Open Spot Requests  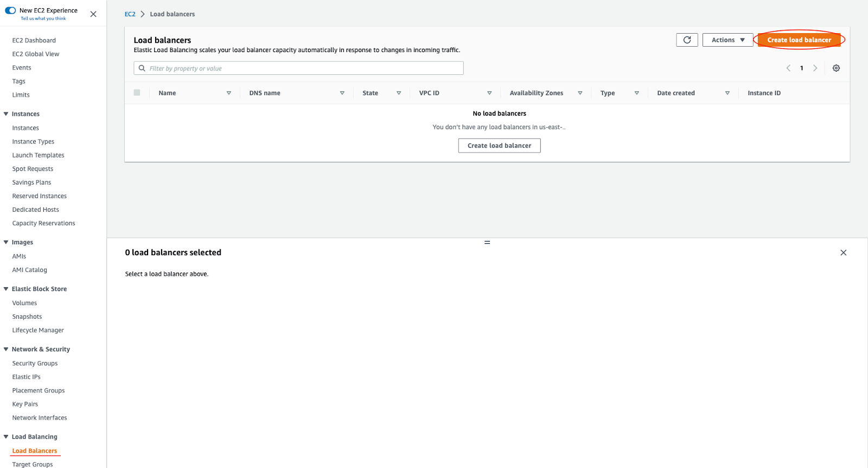point(33,169)
